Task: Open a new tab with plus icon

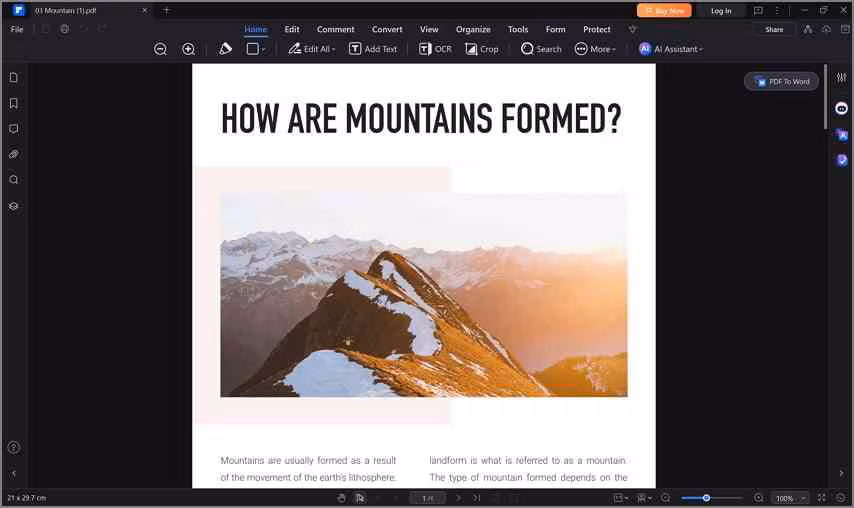Action: pos(167,10)
